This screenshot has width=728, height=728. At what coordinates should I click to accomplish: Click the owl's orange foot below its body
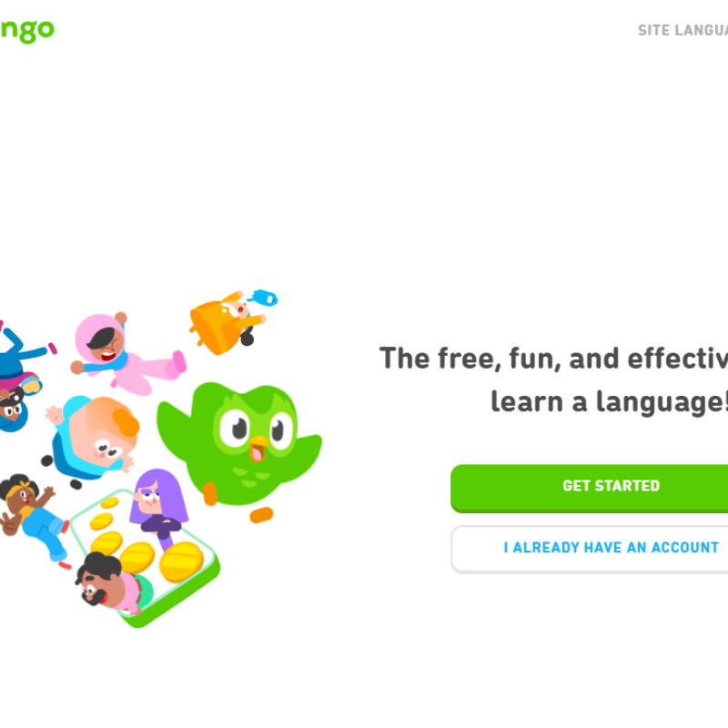[261, 515]
